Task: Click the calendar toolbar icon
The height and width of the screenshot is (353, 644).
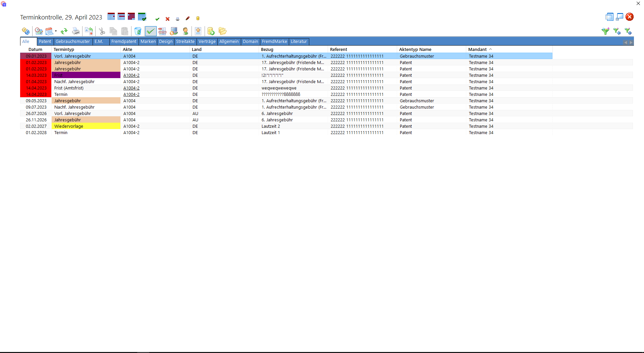Action: [x=50, y=31]
